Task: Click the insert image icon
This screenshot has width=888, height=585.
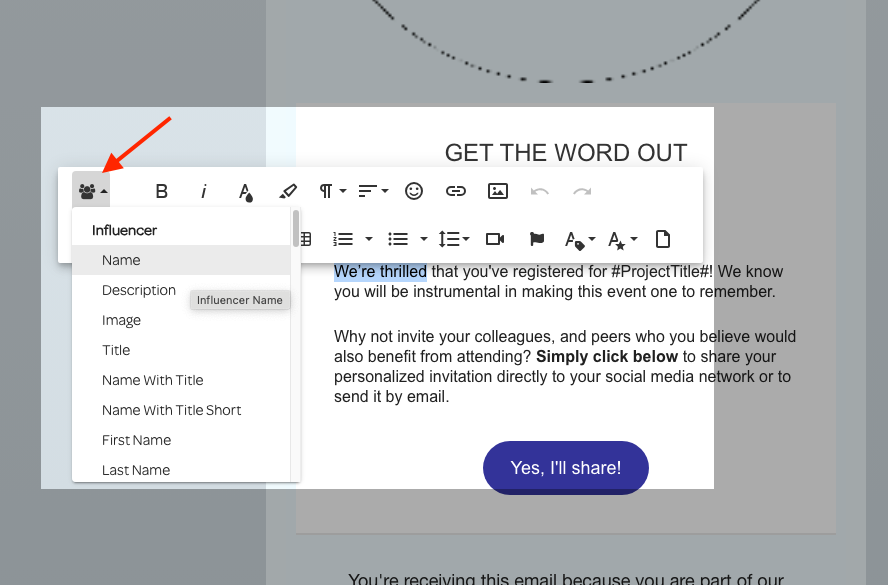Action: pos(498,191)
